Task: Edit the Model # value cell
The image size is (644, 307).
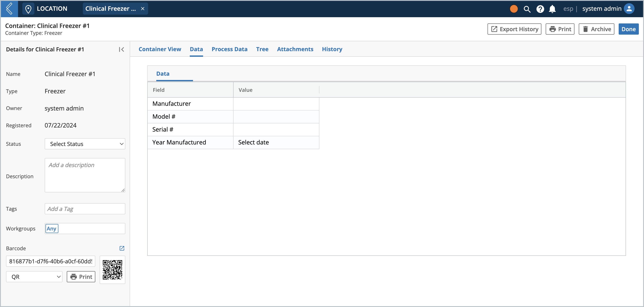Action: click(x=276, y=117)
